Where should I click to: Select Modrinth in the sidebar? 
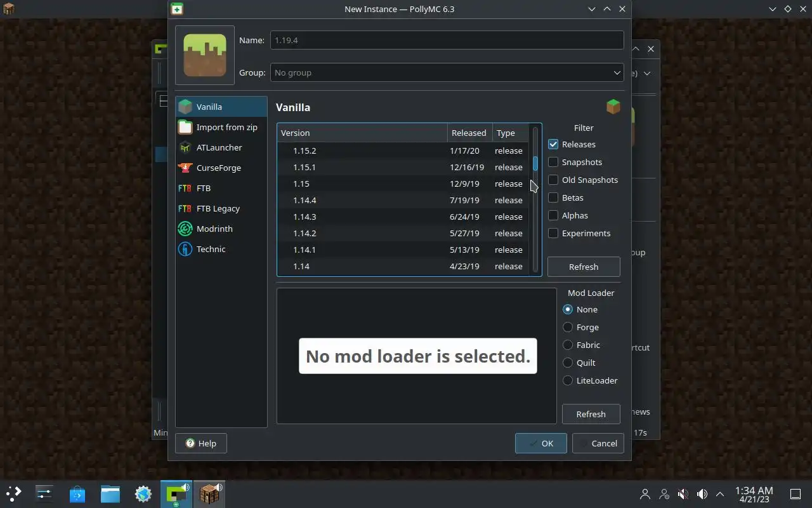click(221, 229)
